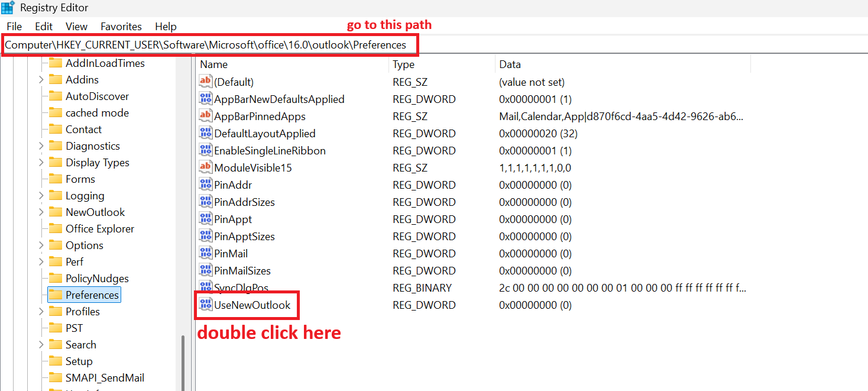Click the AutoDiscover folder icon
The image size is (868, 391).
56,96
